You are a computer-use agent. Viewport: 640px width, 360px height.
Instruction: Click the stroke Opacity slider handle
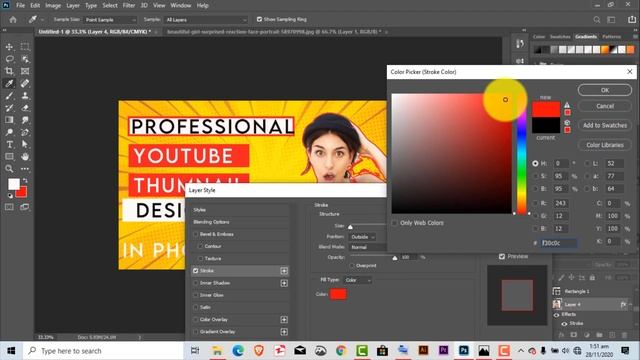click(x=395, y=258)
